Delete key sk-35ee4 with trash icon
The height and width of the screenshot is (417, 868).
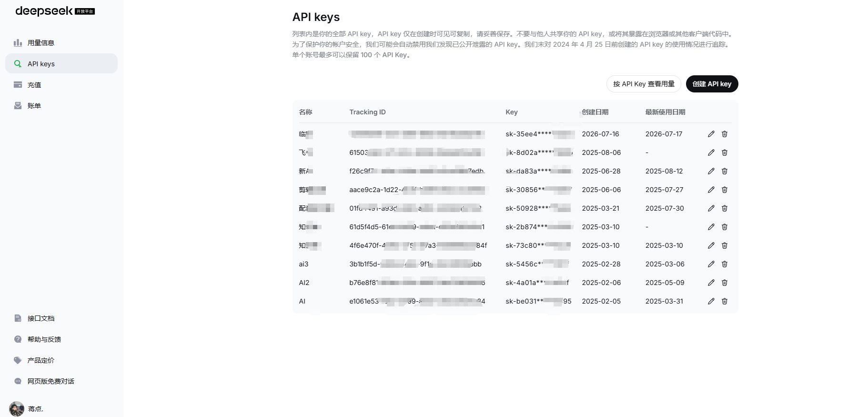point(725,134)
